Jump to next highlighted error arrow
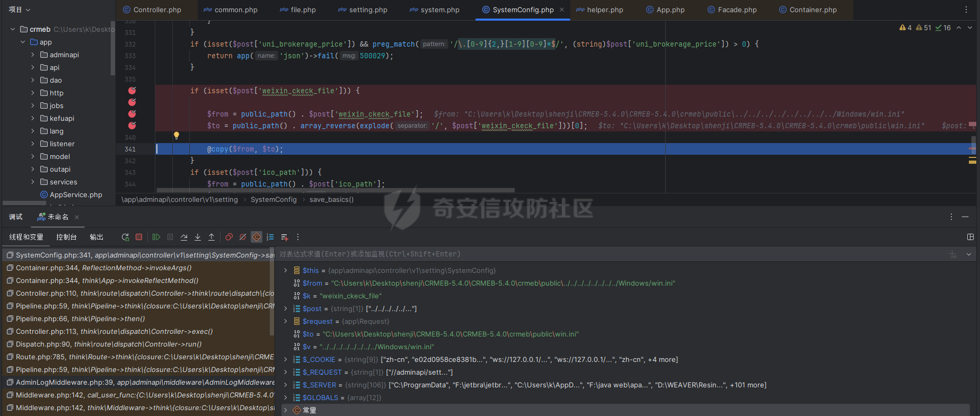980x416 pixels. point(970,28)
